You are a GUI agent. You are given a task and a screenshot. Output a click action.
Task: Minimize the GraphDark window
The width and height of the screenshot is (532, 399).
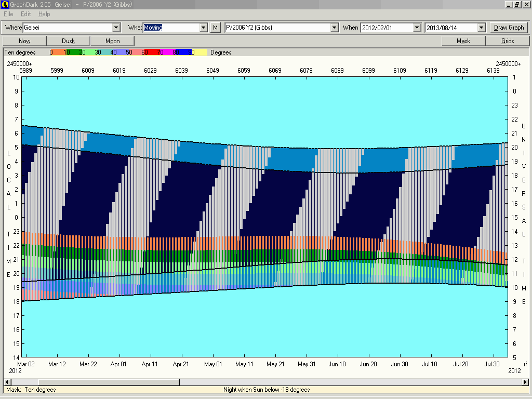(509, 4)
